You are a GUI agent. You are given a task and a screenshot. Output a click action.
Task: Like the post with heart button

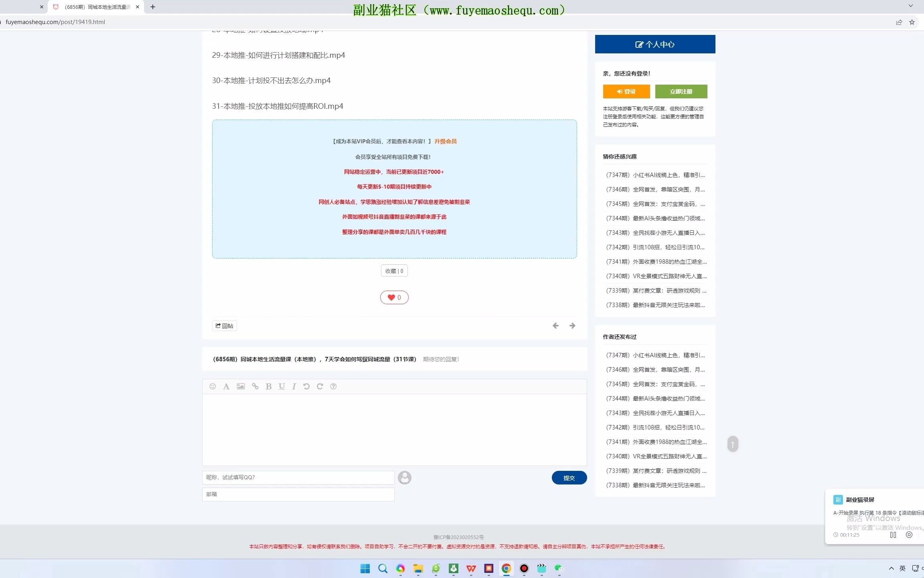[x=394, y=297]
